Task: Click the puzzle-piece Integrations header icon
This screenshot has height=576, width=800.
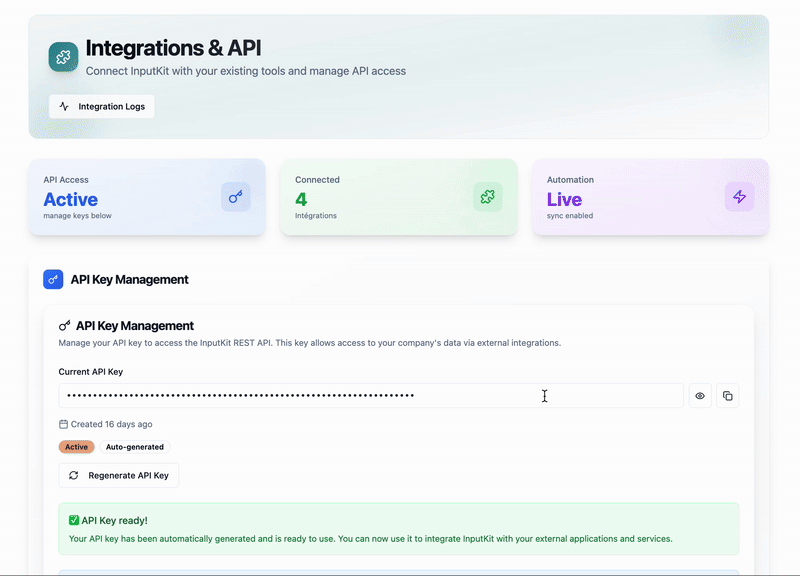Action: click(63, 57)
